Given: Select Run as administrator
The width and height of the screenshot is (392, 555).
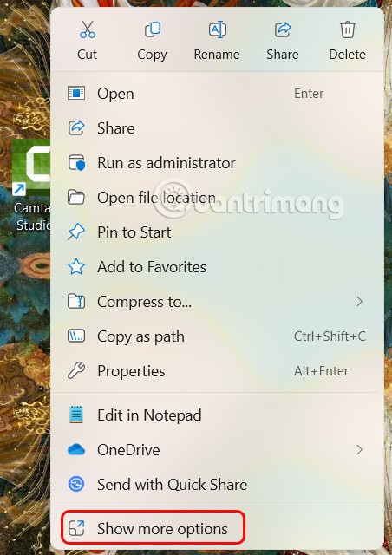Looking at the screenshot, I should (218, 163).
